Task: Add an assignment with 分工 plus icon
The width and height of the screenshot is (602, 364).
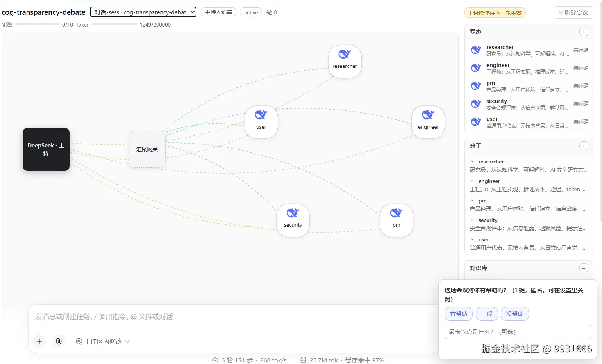Action: [584, 146]
